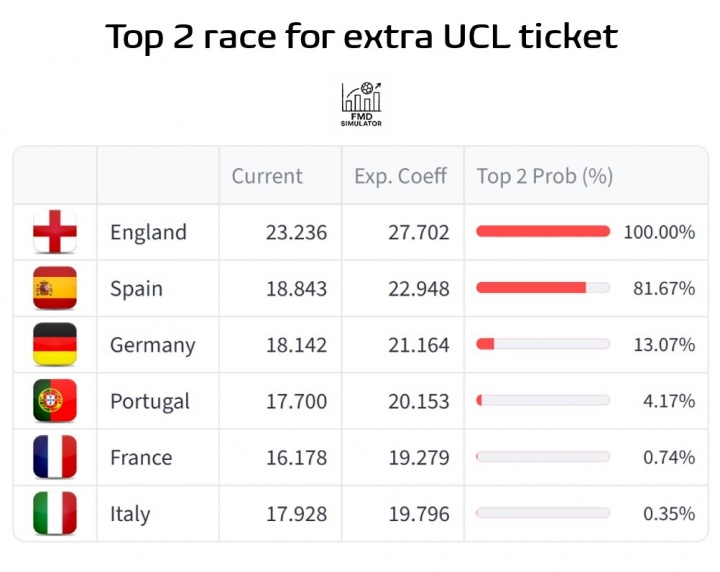The height and width of the screenshot is (572, 720).
Task: Click England's full probability bar
Action: pos(543,232)
